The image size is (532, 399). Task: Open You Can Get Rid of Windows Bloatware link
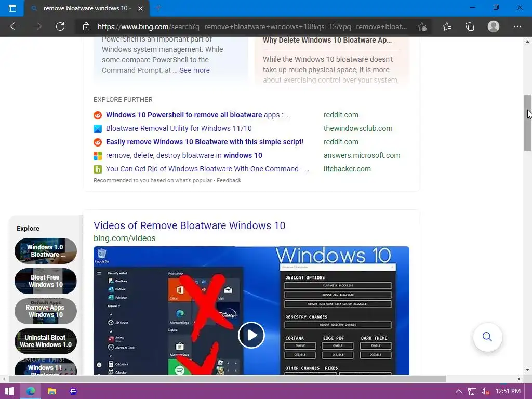[x=207, y=169]
